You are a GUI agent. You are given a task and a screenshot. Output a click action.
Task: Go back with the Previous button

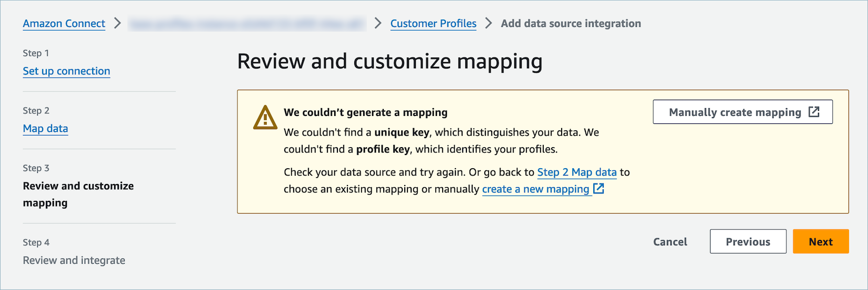747,241
